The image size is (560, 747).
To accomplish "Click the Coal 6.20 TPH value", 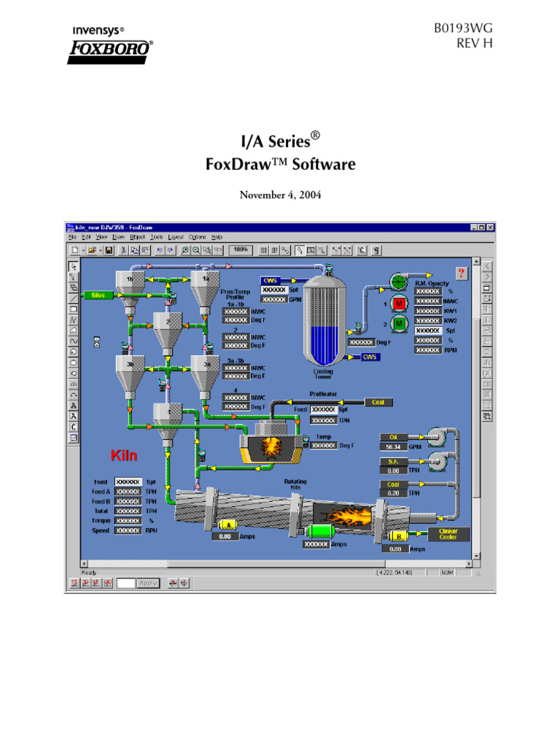I will [x=393, y=493].
